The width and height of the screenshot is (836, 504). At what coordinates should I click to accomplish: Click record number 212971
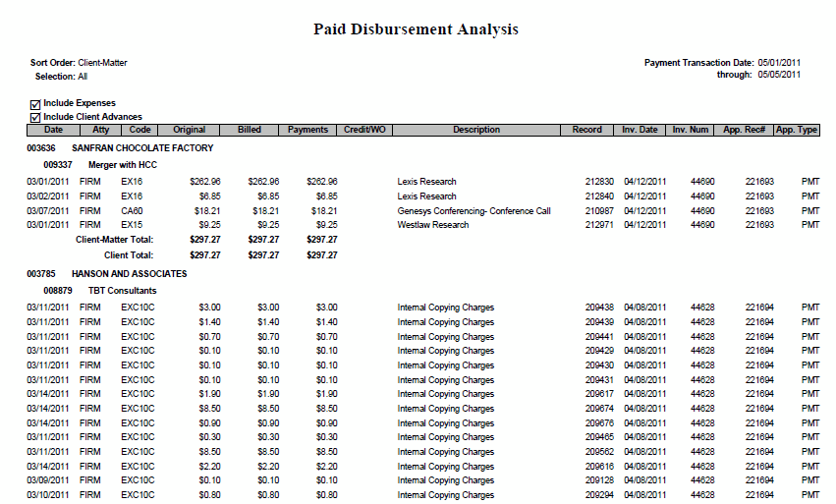coord(599,225)
